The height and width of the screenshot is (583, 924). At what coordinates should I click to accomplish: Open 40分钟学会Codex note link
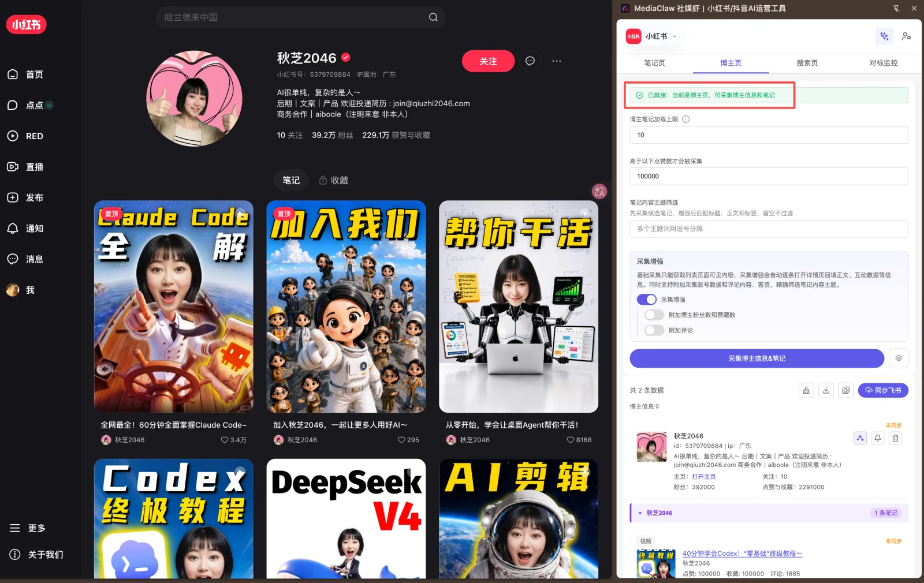point(742,554)
